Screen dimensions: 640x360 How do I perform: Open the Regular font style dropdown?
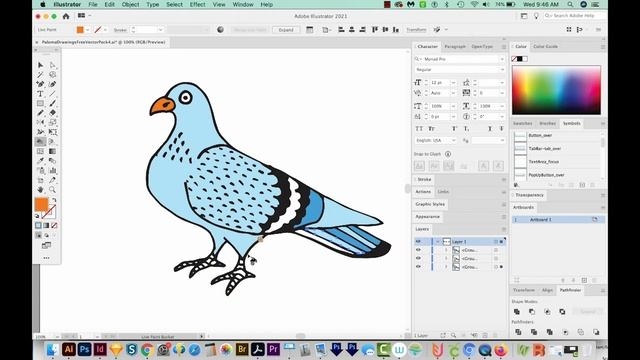click(502, 70)
